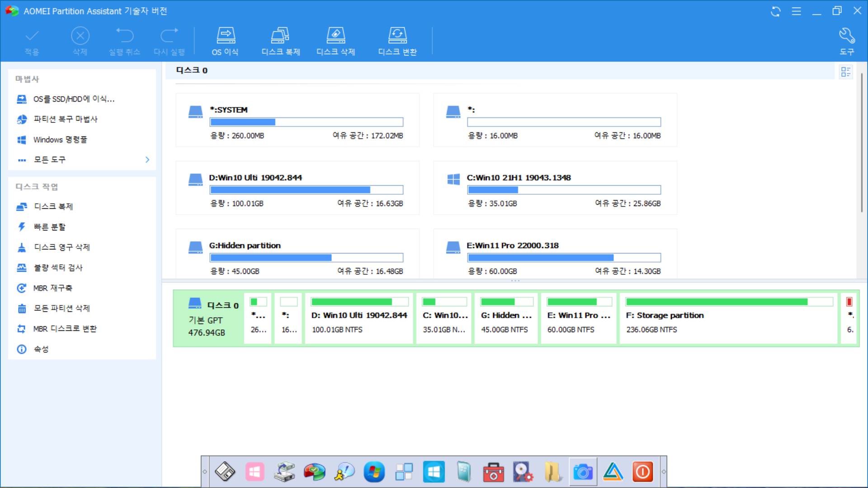Screen dimensions: 868x488
Task: Select the 16… unnamed block in disk map
Action: point(288,319)
